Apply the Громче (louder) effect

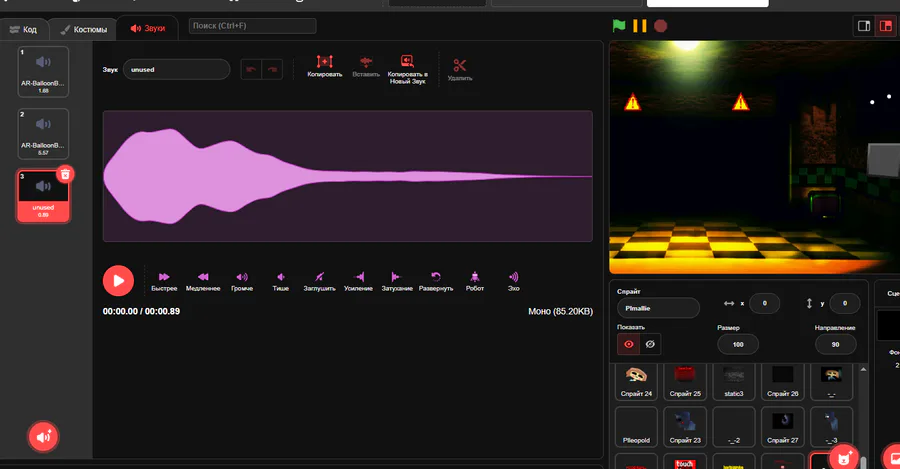[x=242, y=281]
